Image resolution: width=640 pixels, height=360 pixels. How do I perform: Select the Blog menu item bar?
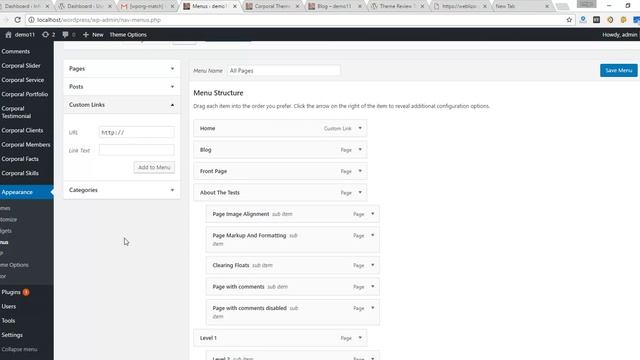click(280, 150)
